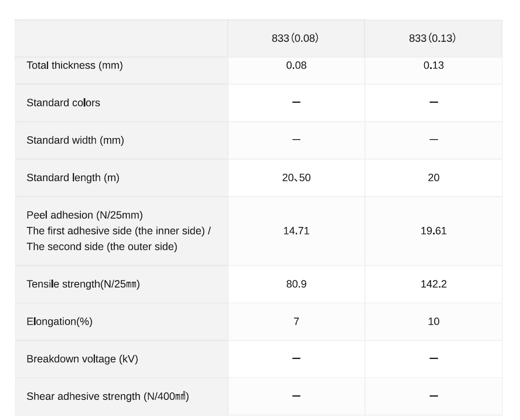Select the Total thickness (mm) row label

click(74, 66)
